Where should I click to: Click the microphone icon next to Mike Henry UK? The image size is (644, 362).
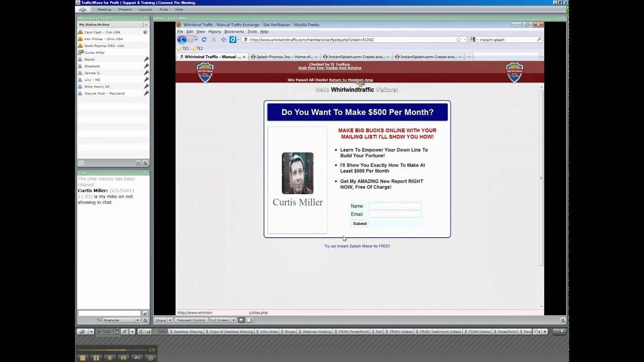click(x=146, y=86)
